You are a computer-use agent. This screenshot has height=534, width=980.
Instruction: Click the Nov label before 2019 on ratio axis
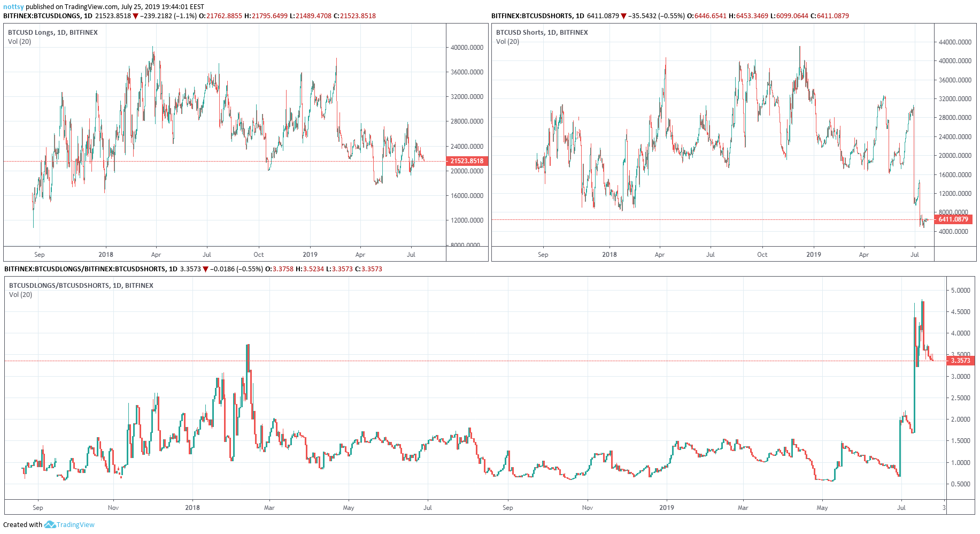click(588, 508)
